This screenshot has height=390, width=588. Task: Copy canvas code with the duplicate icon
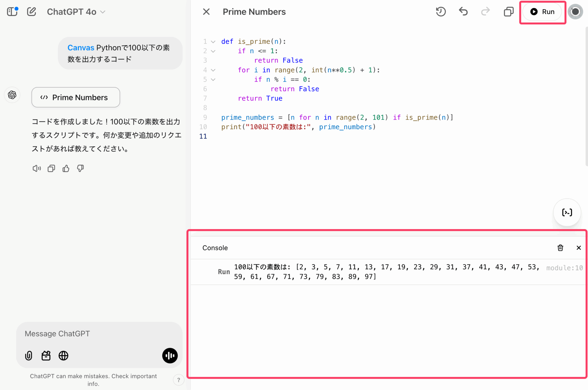tap(508, 12)
